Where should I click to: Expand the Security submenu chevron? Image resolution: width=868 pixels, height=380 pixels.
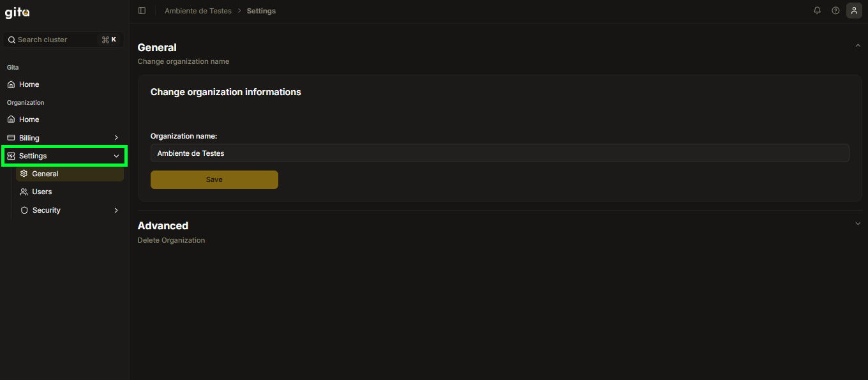[x=116, y=210]
